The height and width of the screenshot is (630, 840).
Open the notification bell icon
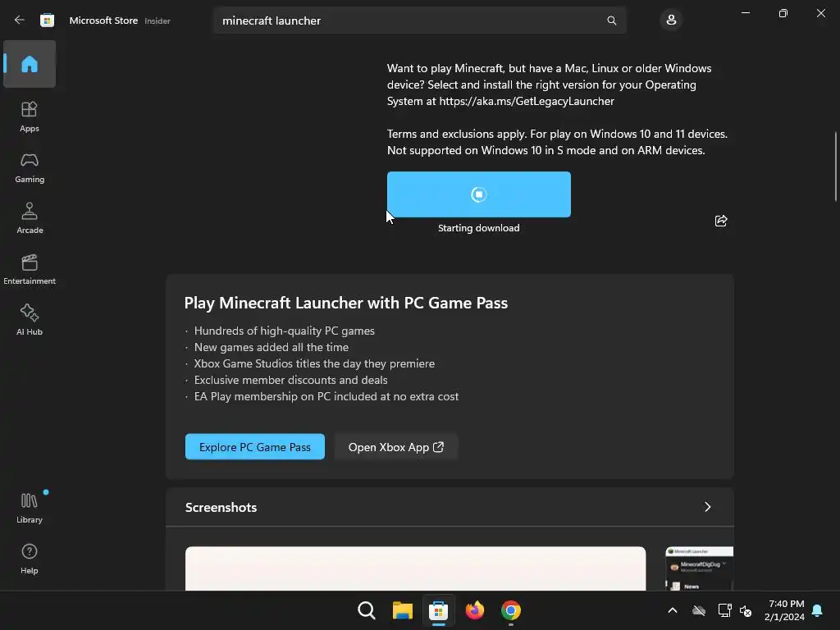pos(818,610)
